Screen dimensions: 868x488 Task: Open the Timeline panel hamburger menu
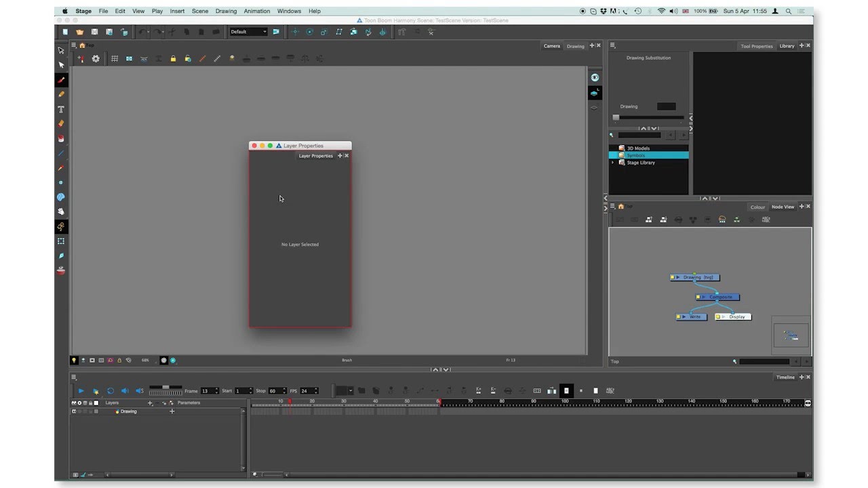(x=74, y=378)
